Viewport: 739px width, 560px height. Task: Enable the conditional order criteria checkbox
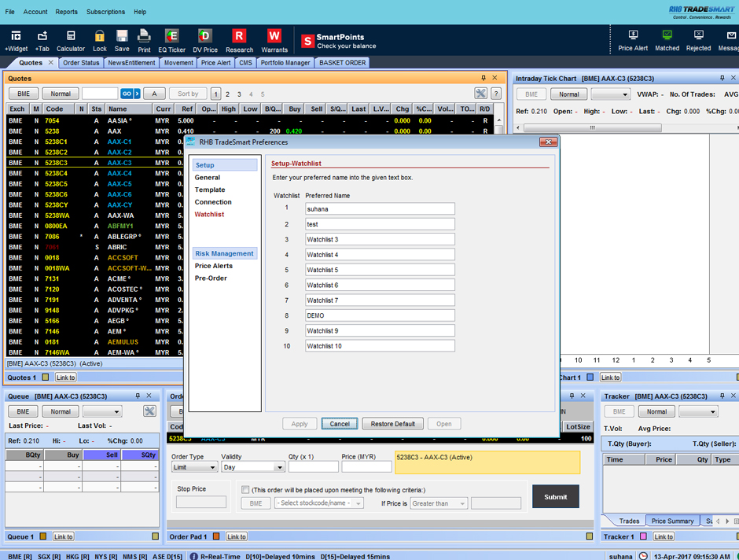[245, 489]
